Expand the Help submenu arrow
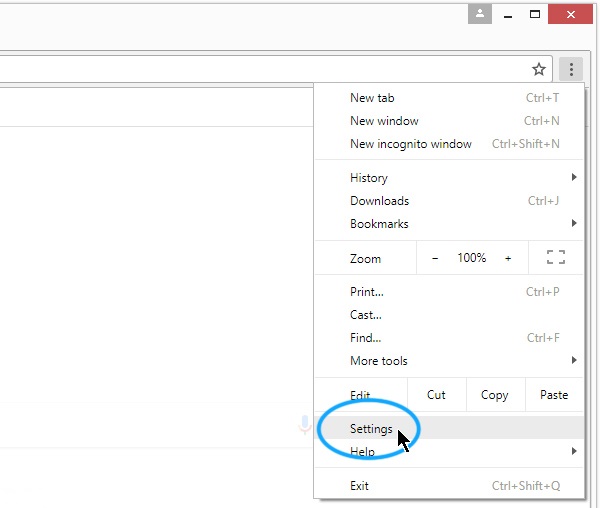 coord(574,451)
